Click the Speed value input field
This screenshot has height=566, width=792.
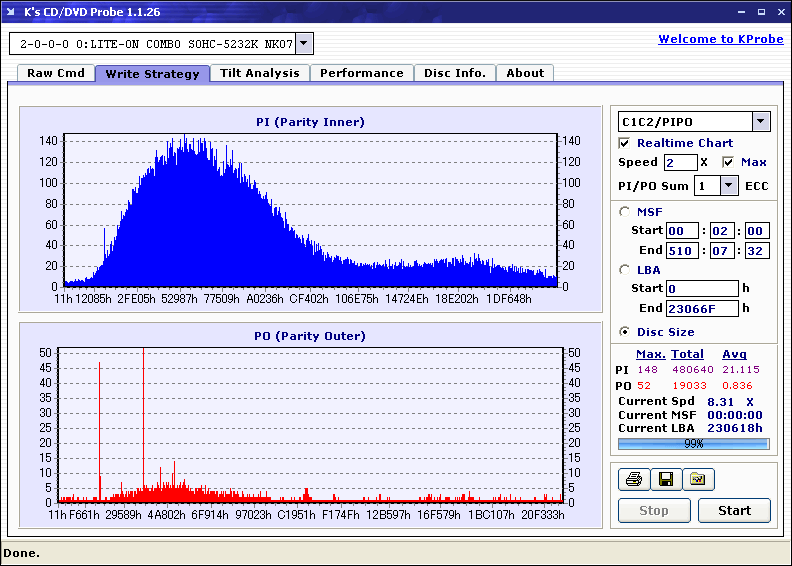(680, 162)
